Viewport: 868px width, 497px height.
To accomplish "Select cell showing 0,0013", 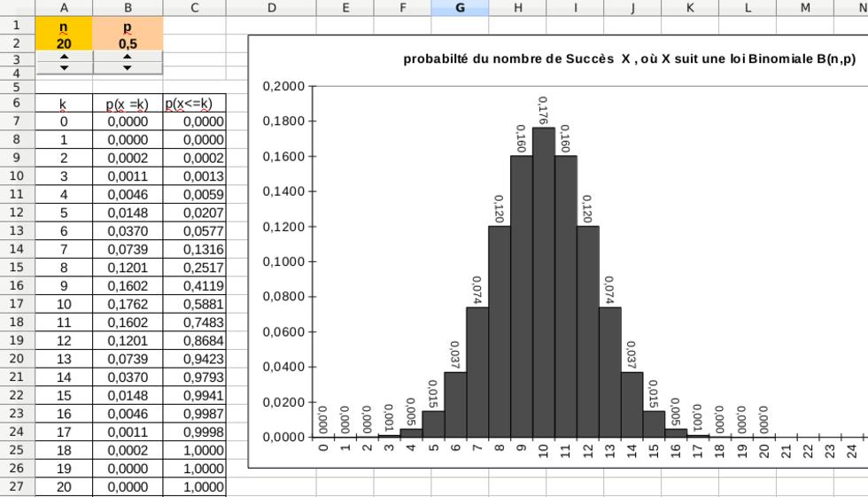I will pos(194,176).
